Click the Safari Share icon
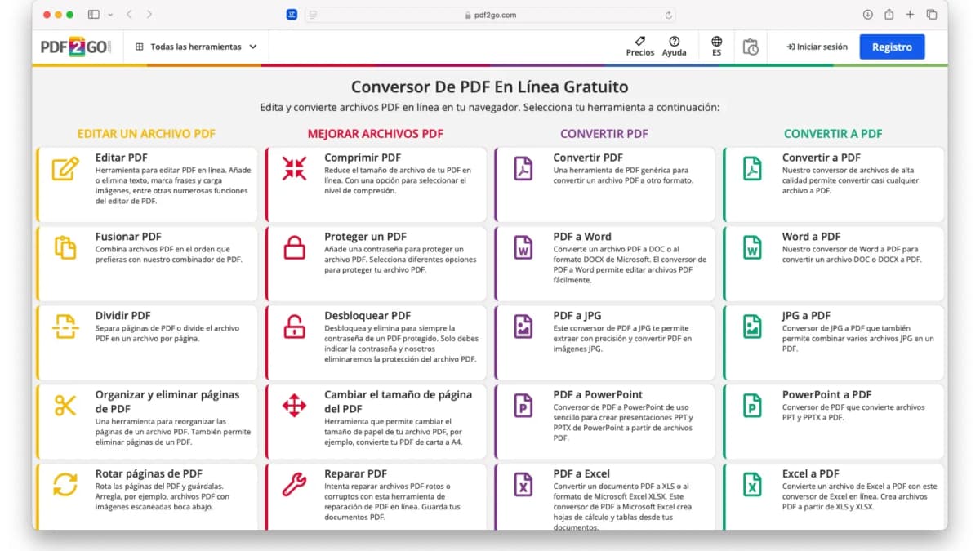This screenshot has height=551, width=980. 889,15
